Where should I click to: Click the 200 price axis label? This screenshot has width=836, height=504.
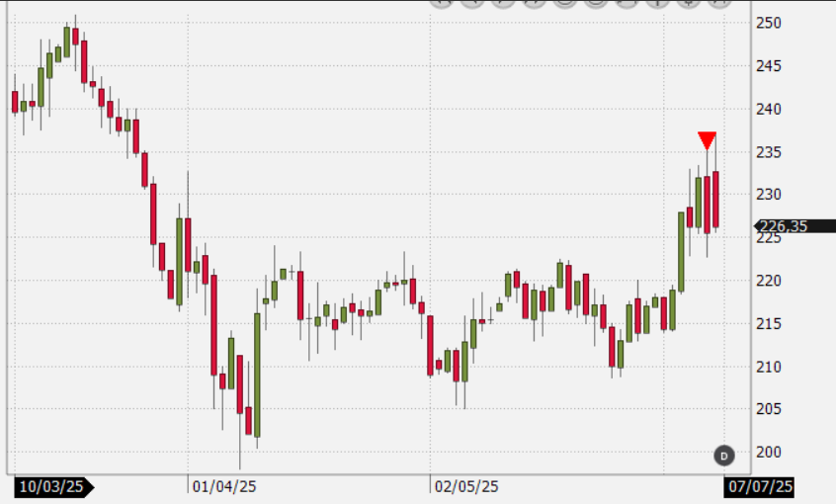click(x=768, y=453)
